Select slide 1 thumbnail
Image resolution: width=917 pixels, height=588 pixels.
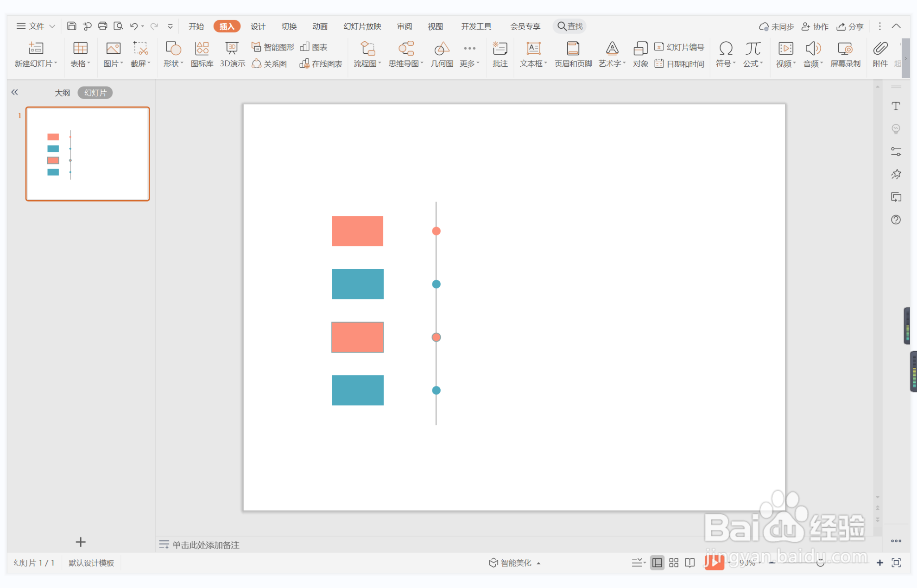pos(88,154)
